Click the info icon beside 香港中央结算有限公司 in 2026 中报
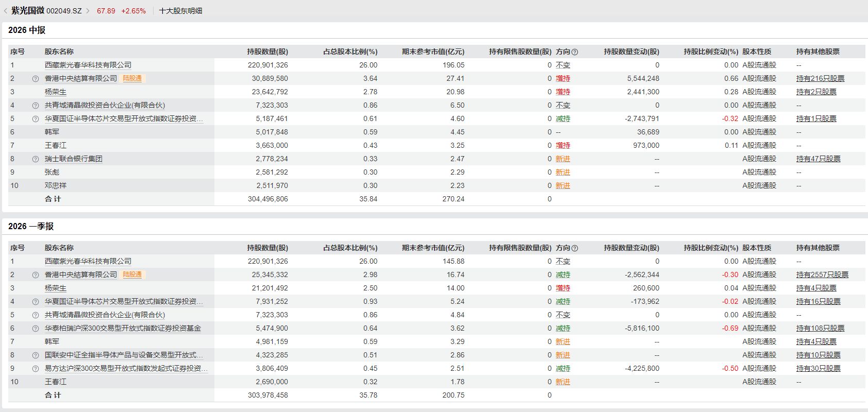 (x=36, y=79)
